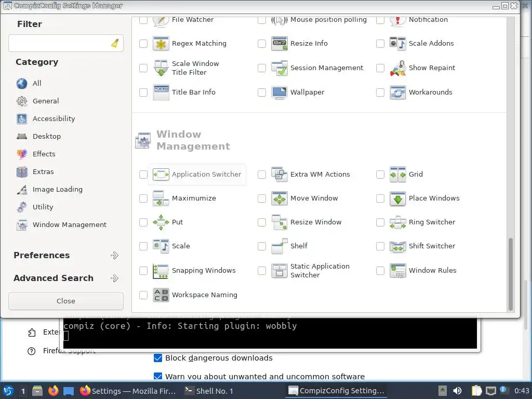Open the Resize Window plugin icon

click(279, 222)
